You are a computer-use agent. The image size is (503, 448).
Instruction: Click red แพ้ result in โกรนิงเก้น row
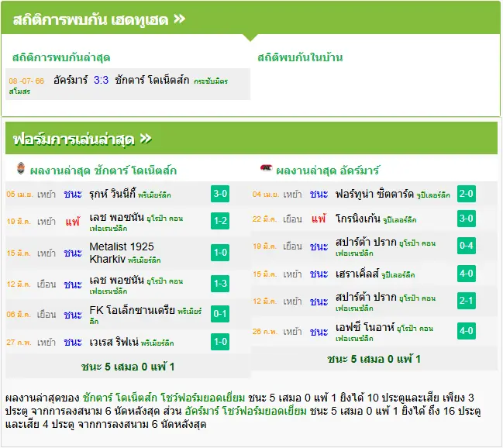pyautogui.click(x=319, y=219)
